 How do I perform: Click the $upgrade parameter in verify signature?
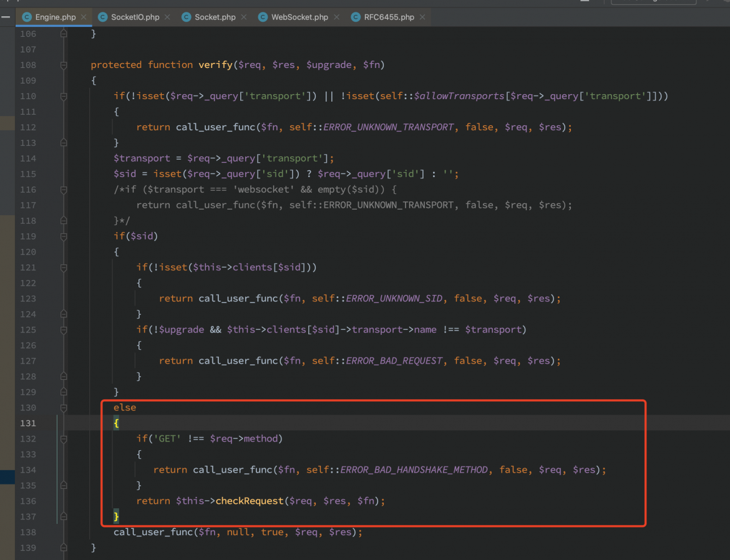(x=329, y=65)
